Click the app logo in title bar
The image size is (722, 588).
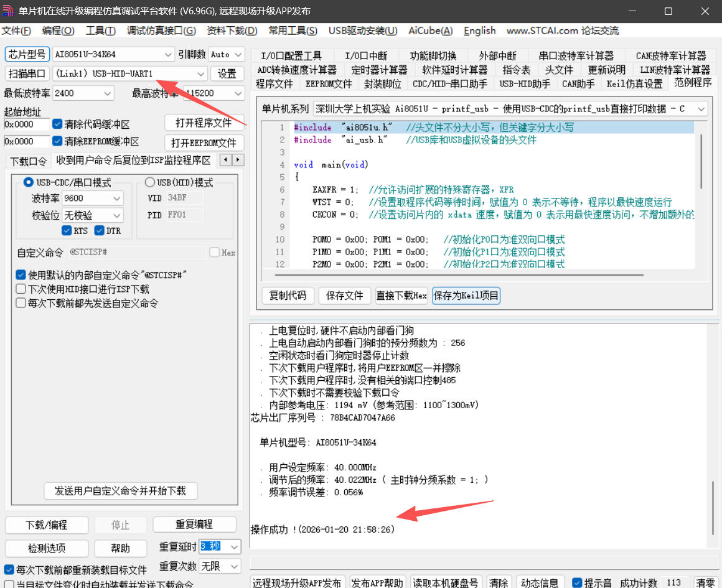click(9, 11)
